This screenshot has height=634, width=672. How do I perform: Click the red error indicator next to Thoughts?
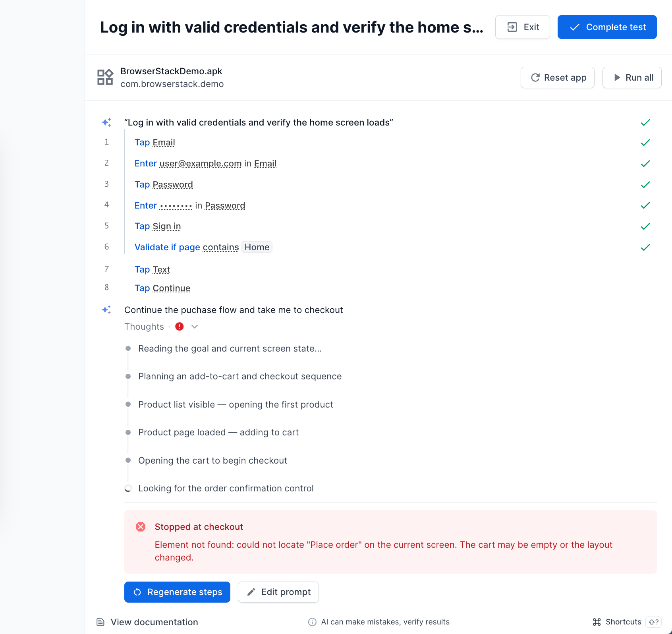click(x=180, y=327)
